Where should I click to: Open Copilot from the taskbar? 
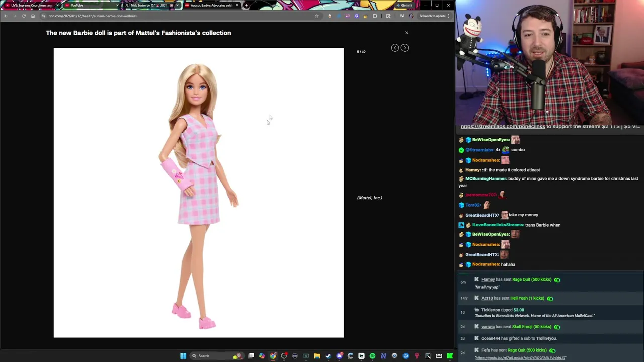click(262, 356)
